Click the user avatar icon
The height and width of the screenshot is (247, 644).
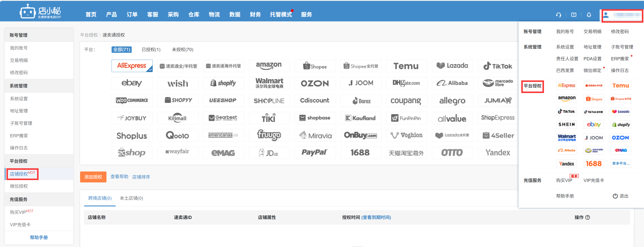(606, 15)
